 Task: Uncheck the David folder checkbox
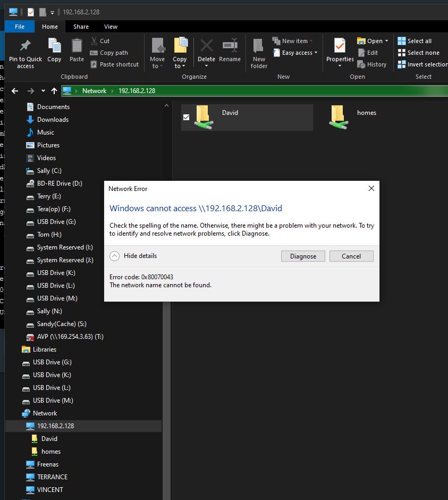(187, 118)
